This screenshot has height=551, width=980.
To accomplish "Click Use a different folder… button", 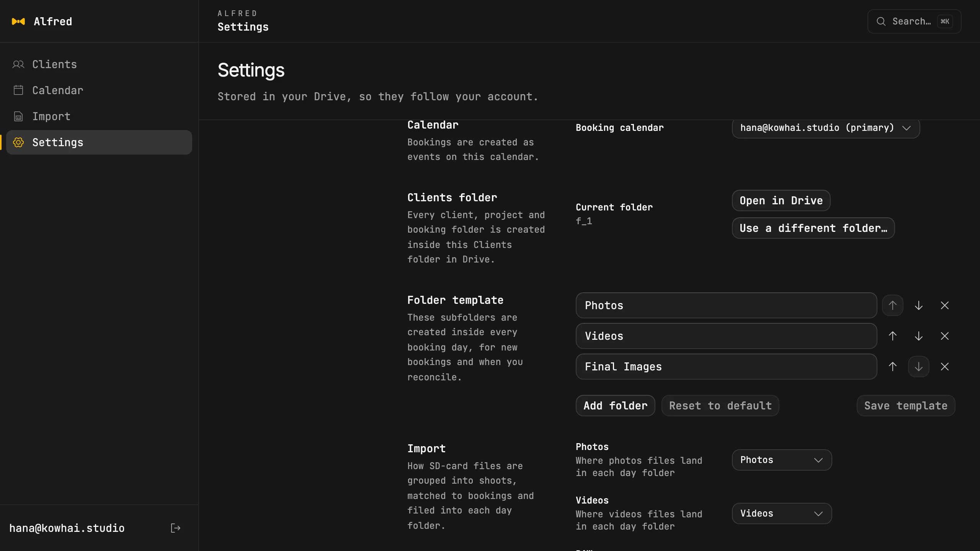I will [813, 228].
